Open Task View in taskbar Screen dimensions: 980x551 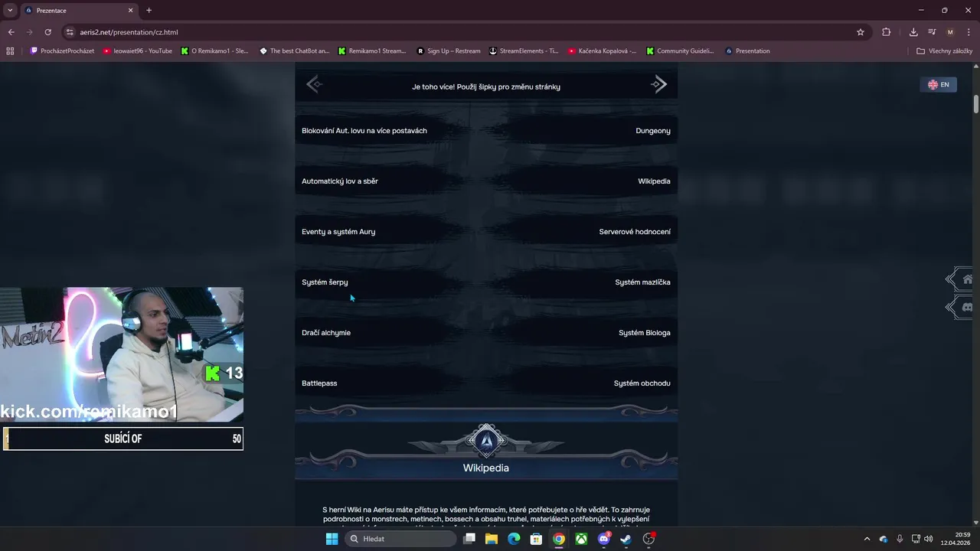[x=469, y=539]
